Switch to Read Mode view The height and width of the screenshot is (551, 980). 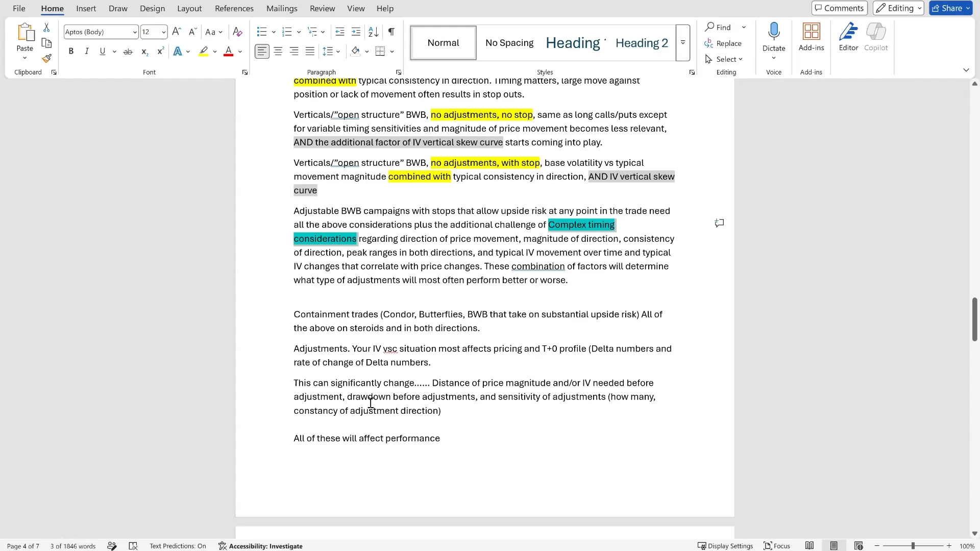click(x=810, y=546)
